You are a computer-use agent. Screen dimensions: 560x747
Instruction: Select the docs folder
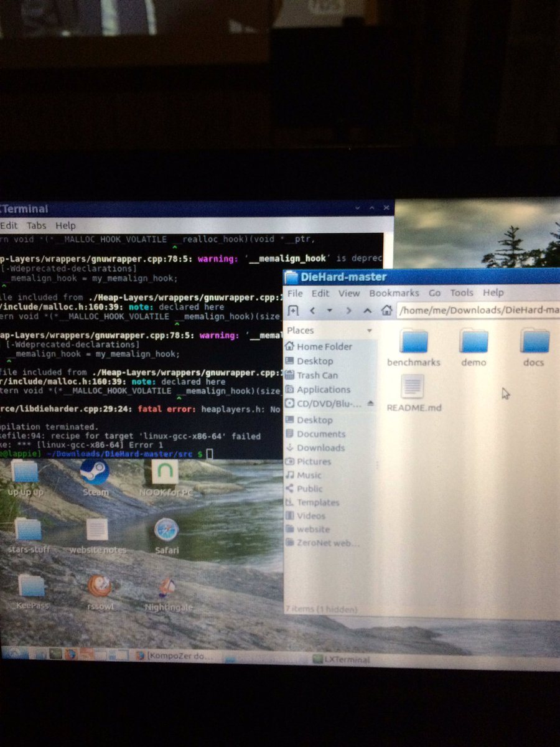pyautogui.click(x=534, y=348)
